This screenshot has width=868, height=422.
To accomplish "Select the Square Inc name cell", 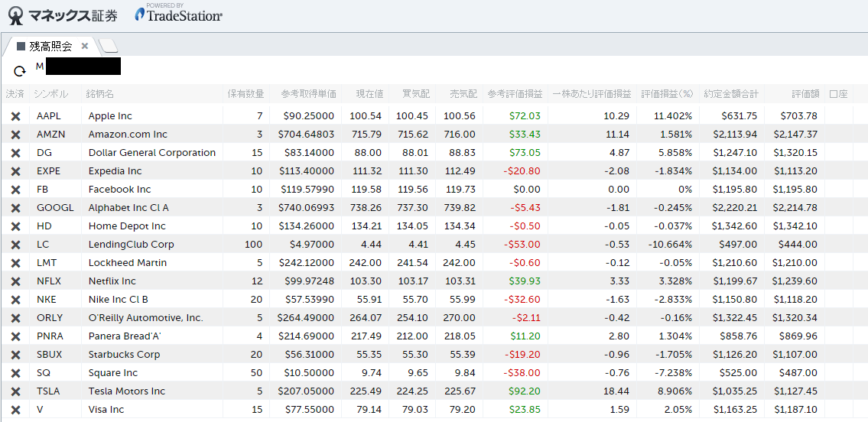I will tap(113, 372).
